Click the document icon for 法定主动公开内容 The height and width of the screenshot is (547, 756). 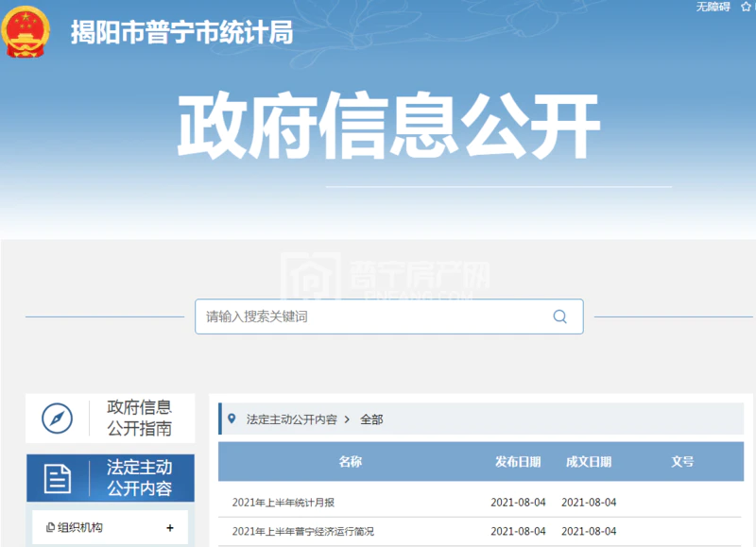coord(57,478)
